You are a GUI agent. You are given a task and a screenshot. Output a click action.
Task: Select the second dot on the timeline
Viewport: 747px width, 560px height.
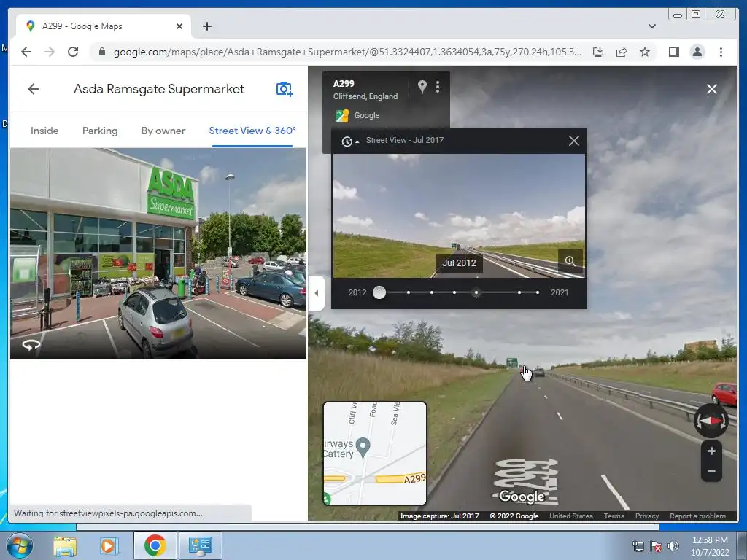click(409, 292)
